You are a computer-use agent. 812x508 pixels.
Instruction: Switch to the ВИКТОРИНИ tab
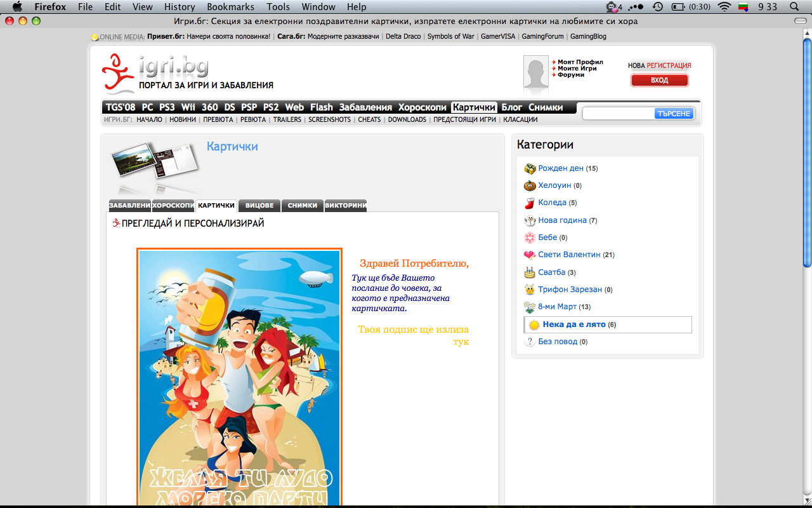(x=346, y=206)
